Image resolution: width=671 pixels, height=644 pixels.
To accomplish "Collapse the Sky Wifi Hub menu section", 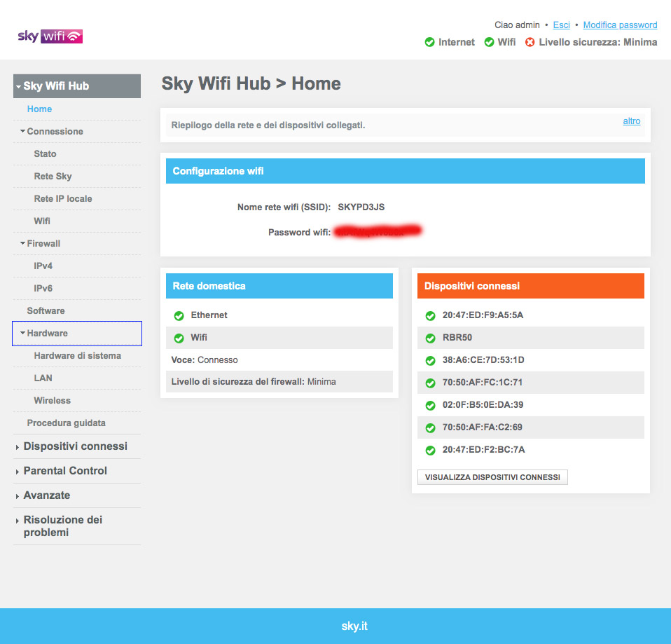I will point(77,86).
